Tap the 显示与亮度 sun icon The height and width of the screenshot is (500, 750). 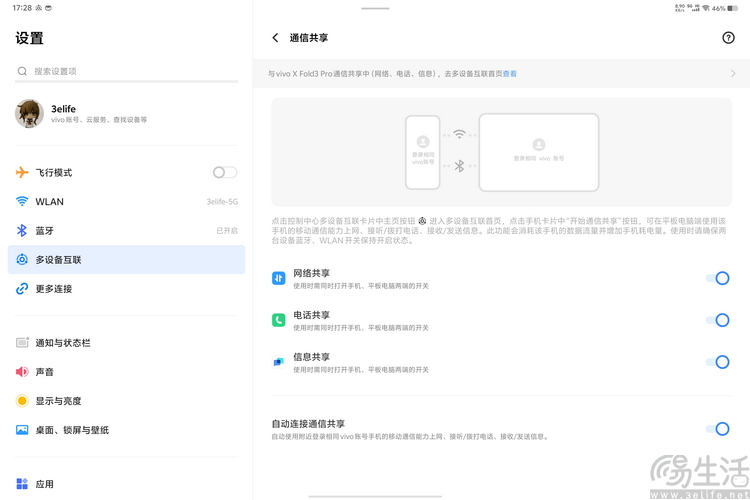(22, 400)
